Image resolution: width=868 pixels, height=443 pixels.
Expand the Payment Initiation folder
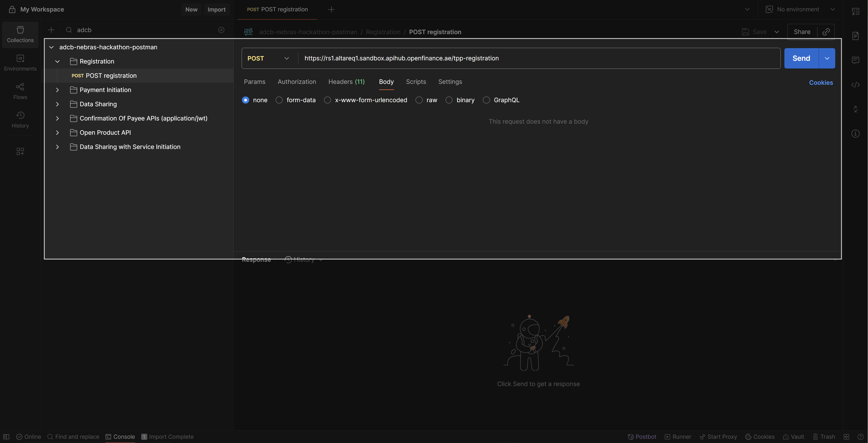[57, 90]
